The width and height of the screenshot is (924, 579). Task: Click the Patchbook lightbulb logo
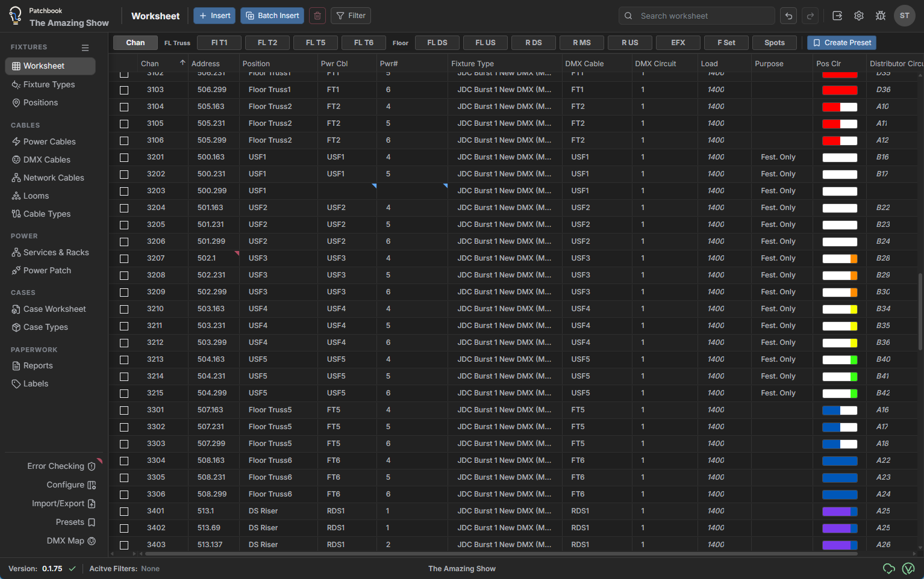click(15, 16)
